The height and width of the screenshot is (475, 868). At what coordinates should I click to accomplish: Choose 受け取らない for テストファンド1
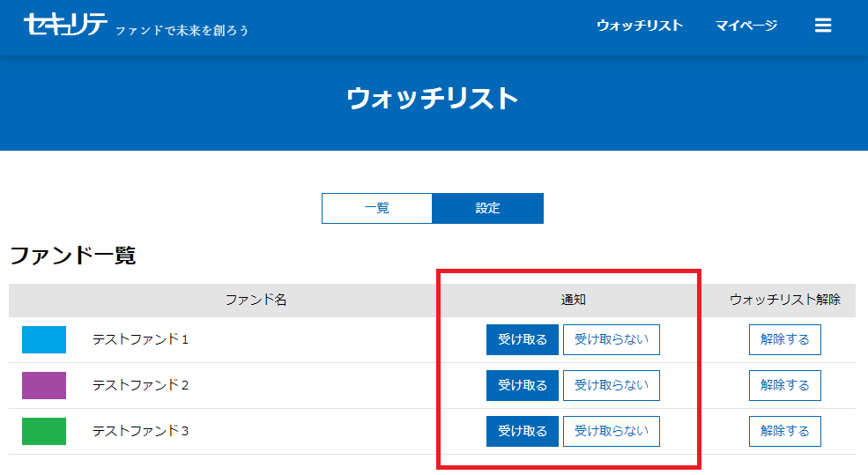(x=611, y=339)
